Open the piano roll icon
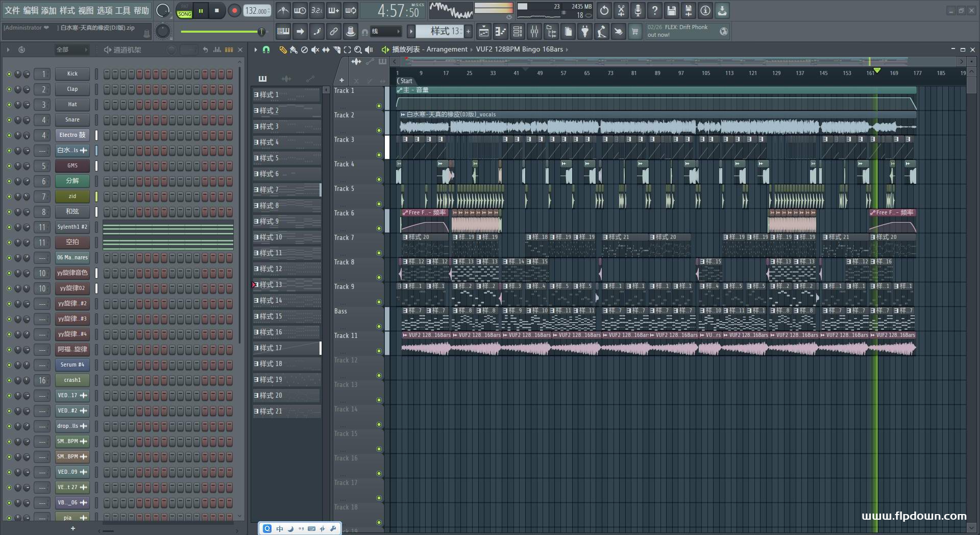The height and width of the screenshot is (535, 980). [x=501, y=32]
